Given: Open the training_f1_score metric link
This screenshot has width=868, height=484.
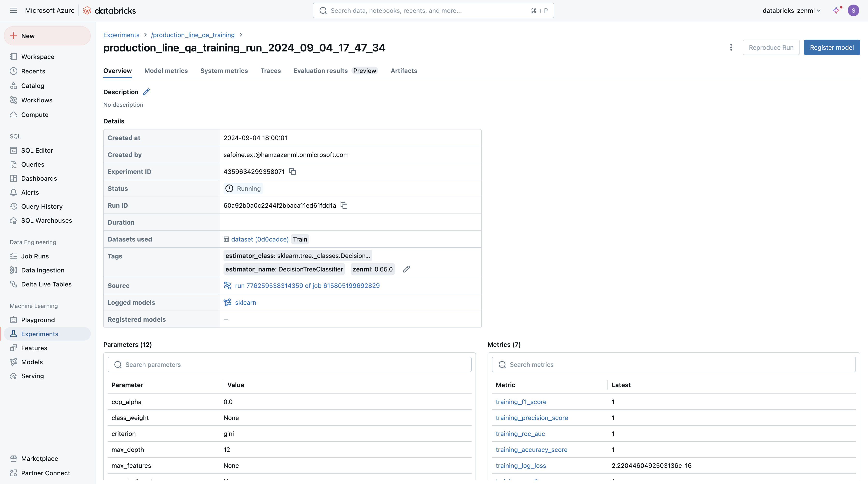Looking at the screenshot, I should point(521,402).
